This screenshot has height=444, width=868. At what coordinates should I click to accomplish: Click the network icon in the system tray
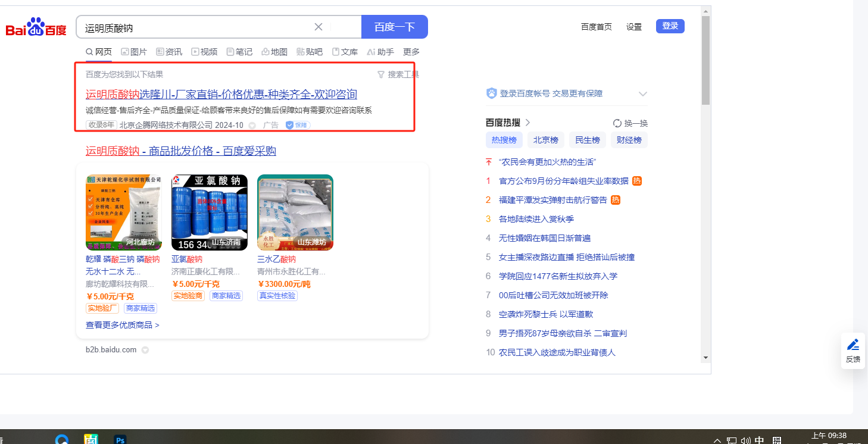click(x=732, y=441)
